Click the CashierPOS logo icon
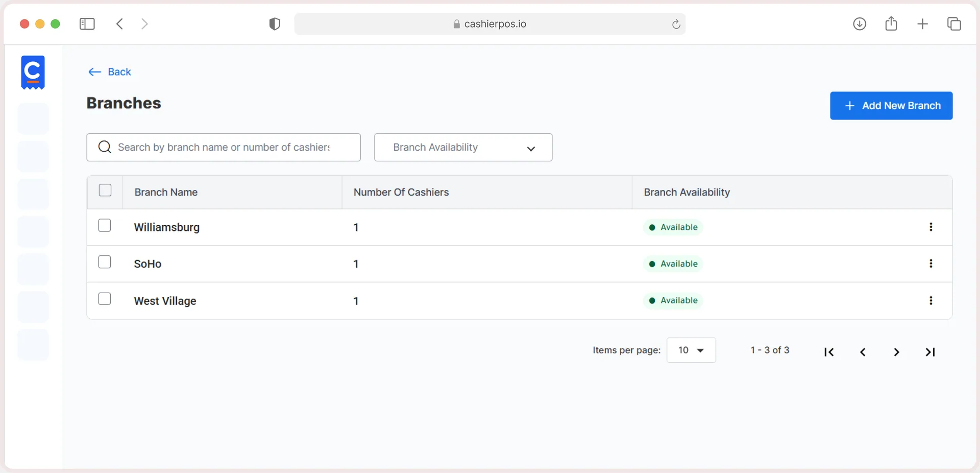 (33, 73)
